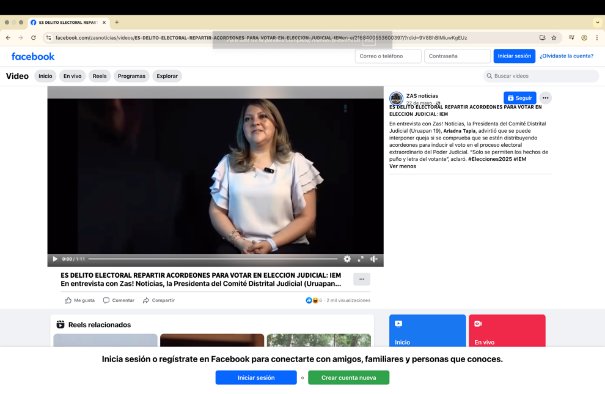Open the three-dot options next to Seguir
605x394 pixels.
tap(545, 98)
